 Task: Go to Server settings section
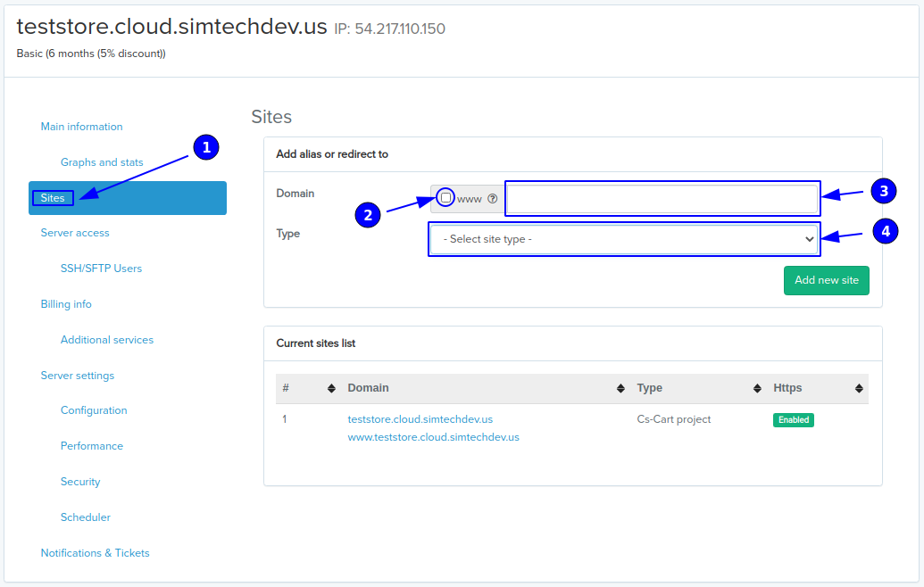coord(77,376)
